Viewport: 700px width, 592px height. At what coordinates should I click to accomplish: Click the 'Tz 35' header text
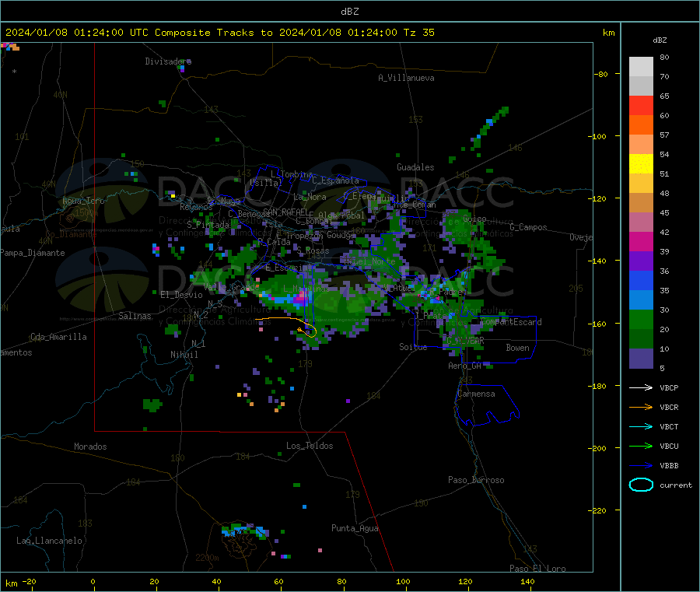418,33
